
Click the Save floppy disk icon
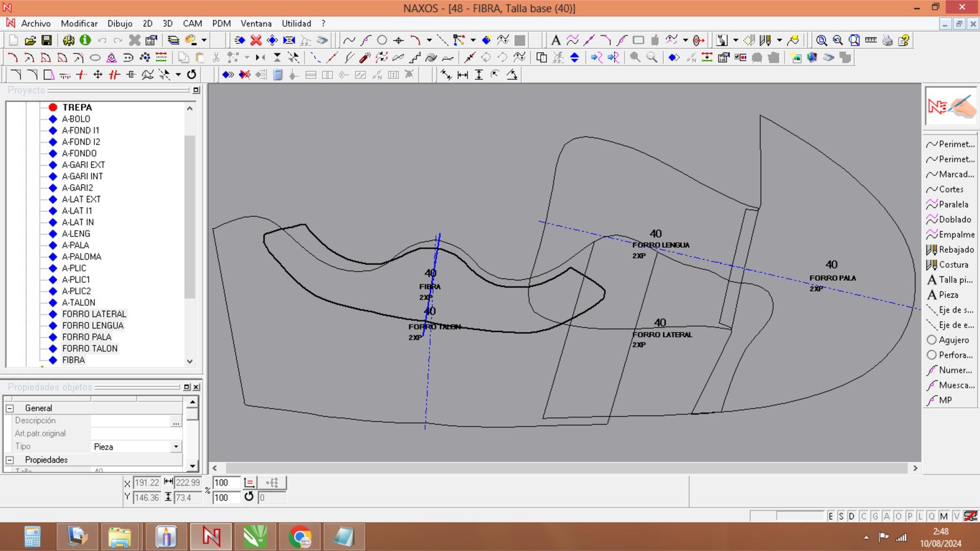pyautogui.click(x=46, y=41)
